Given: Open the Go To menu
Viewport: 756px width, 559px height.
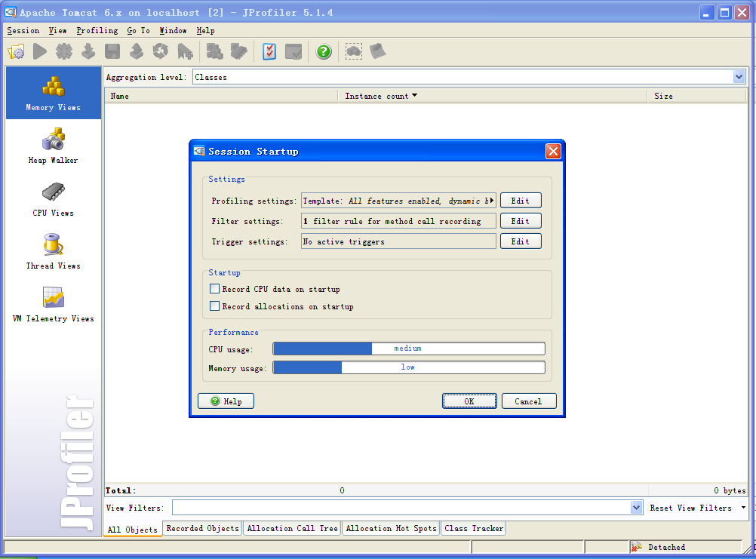Looking at the screenshot, I should [x=138, y=30].
